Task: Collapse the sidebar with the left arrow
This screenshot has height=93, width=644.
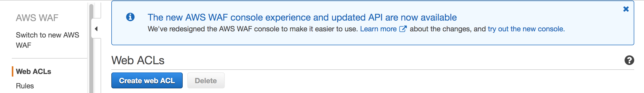Action: click(96, 29)
